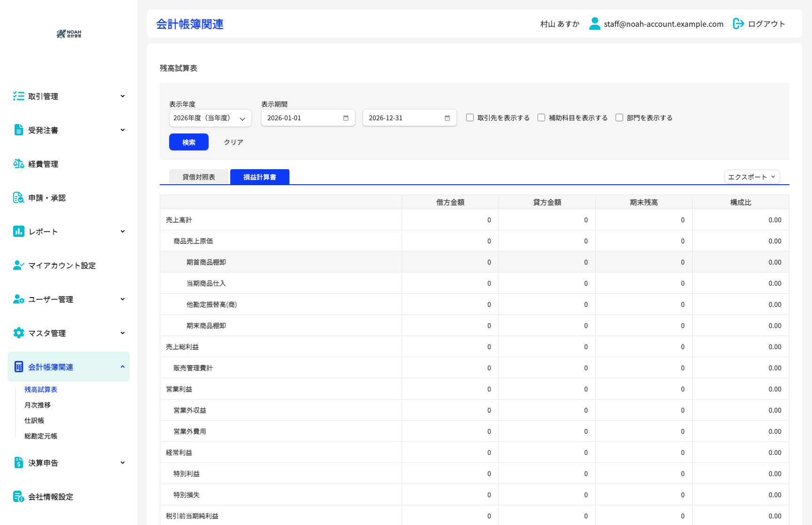Enable 部門を表示する checkbox

(619, 118)
